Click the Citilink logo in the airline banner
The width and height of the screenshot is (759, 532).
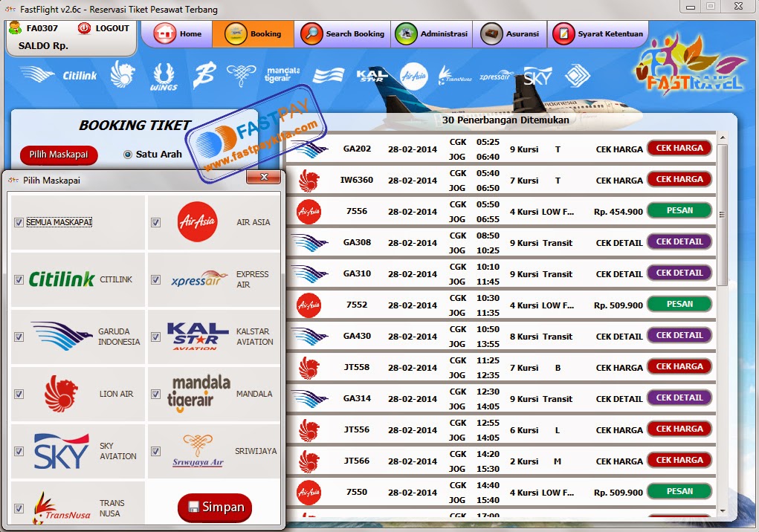pyautogui.click(x=80, y=76)
